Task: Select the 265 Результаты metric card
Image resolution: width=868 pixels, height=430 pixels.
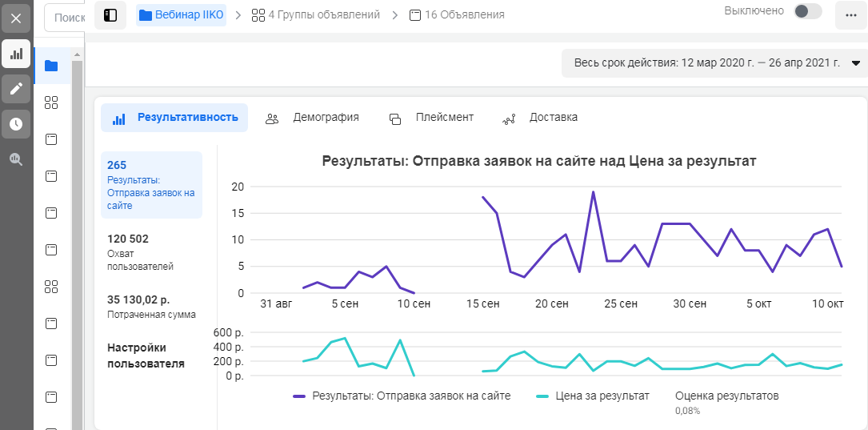Action: click(151, 185)
